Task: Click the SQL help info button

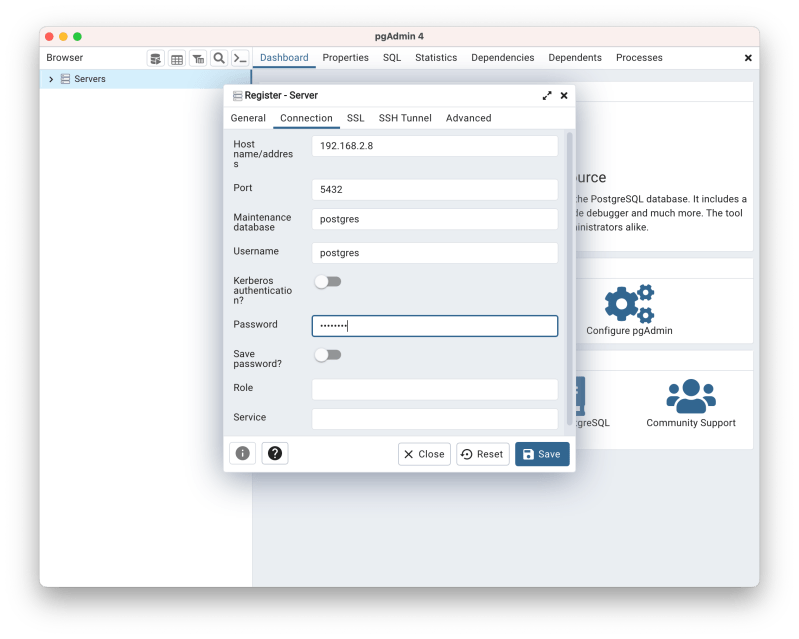Action: pyautogui.click(x=243, y=453)
